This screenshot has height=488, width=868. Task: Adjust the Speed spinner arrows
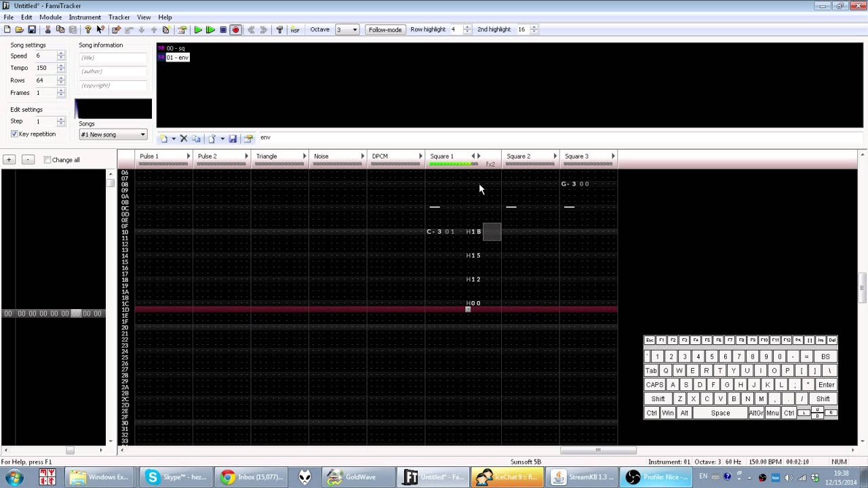point(61,56)
